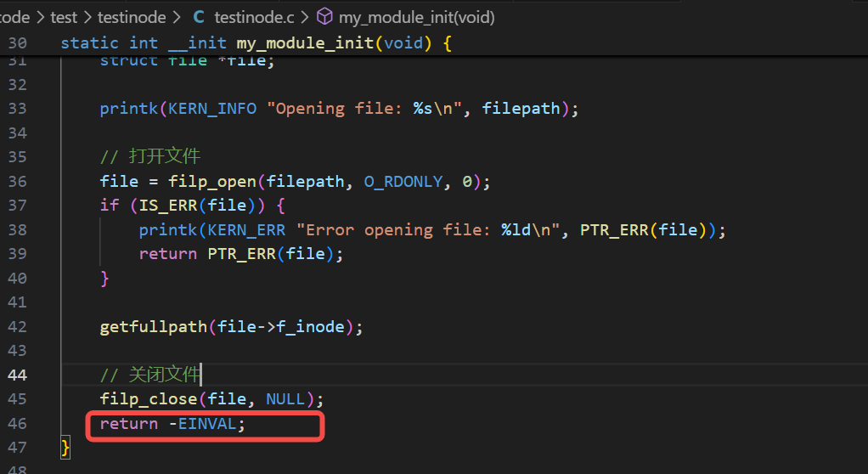
Task: Open the 'test' breadcrumb folder
Action: tap(64, 18)
